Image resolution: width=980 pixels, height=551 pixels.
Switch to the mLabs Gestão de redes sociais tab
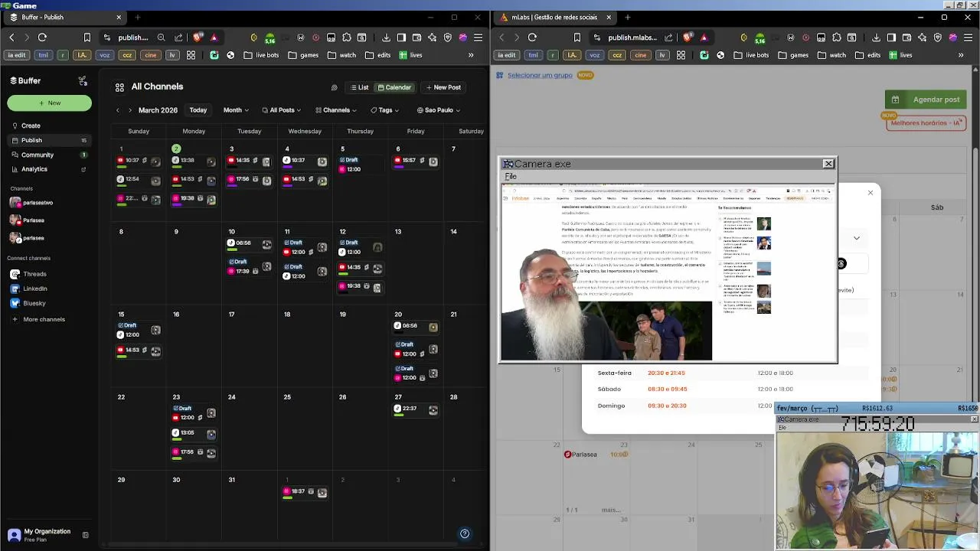555,17
